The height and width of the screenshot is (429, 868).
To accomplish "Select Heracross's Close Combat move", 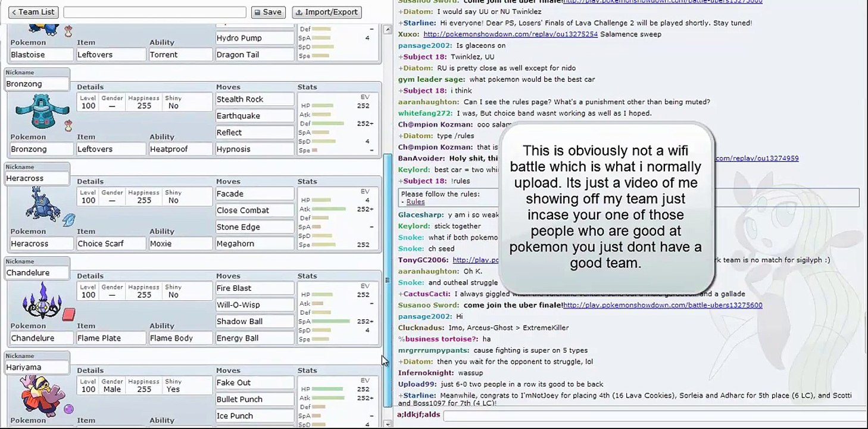I will [255, 210].
